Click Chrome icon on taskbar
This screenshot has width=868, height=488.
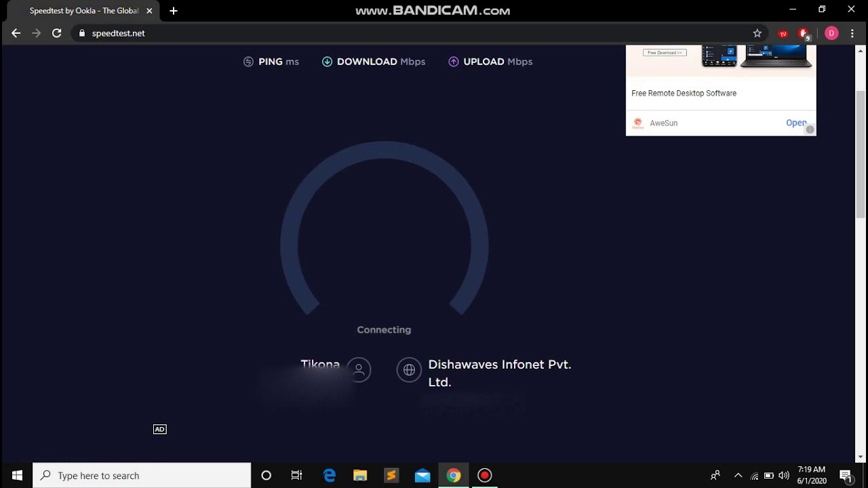[454, 475]
